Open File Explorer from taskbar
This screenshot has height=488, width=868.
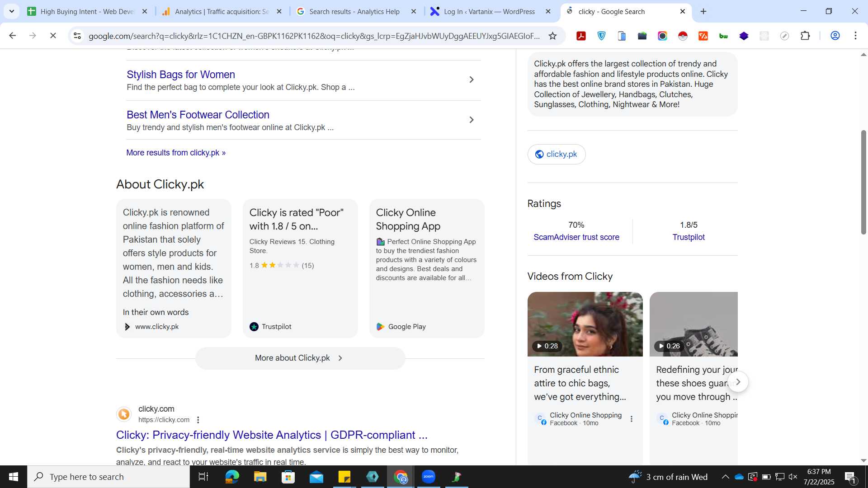(260, 477)
